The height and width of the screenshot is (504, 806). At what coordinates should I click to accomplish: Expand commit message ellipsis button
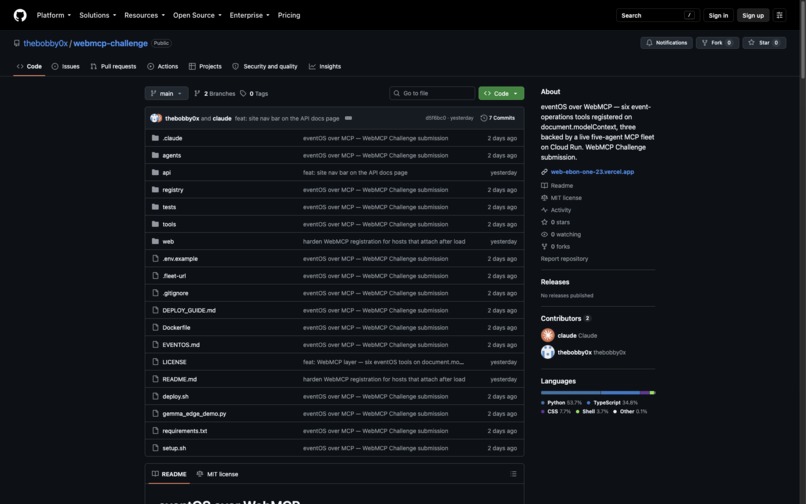pos(349,118)
